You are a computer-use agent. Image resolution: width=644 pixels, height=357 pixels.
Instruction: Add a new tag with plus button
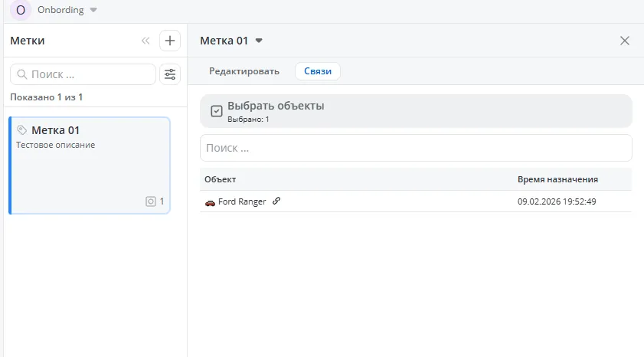(170, 41)
